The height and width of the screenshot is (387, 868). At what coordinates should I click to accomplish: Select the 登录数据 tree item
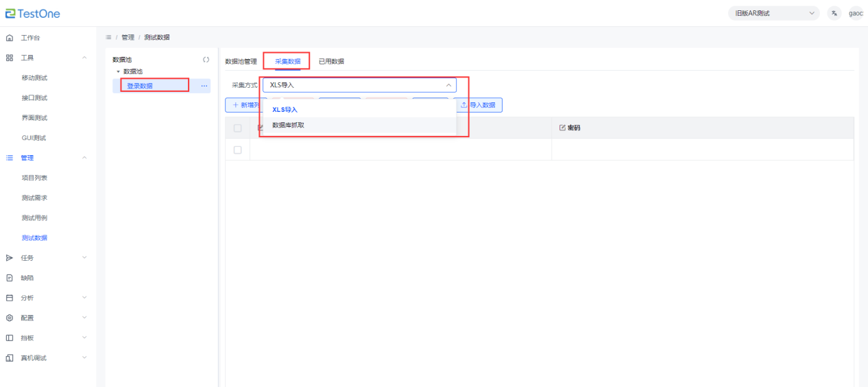click(140, 86)
